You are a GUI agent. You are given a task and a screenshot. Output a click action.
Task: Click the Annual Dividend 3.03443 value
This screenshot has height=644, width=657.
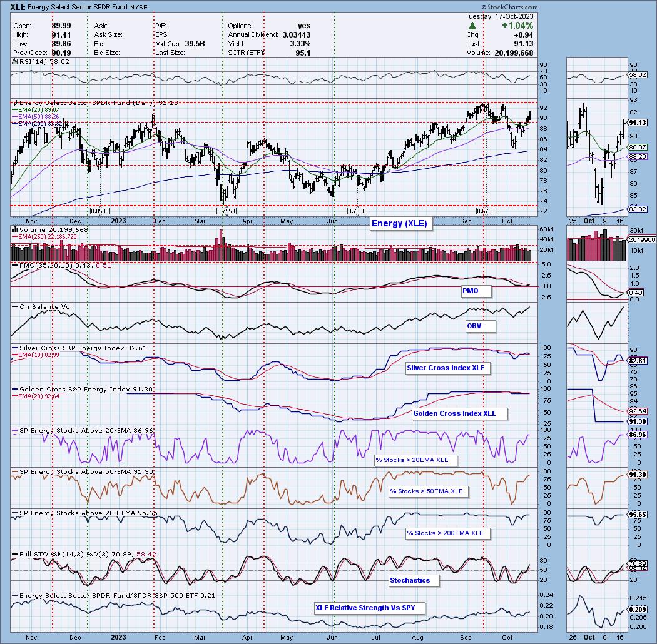coord(296,35)
